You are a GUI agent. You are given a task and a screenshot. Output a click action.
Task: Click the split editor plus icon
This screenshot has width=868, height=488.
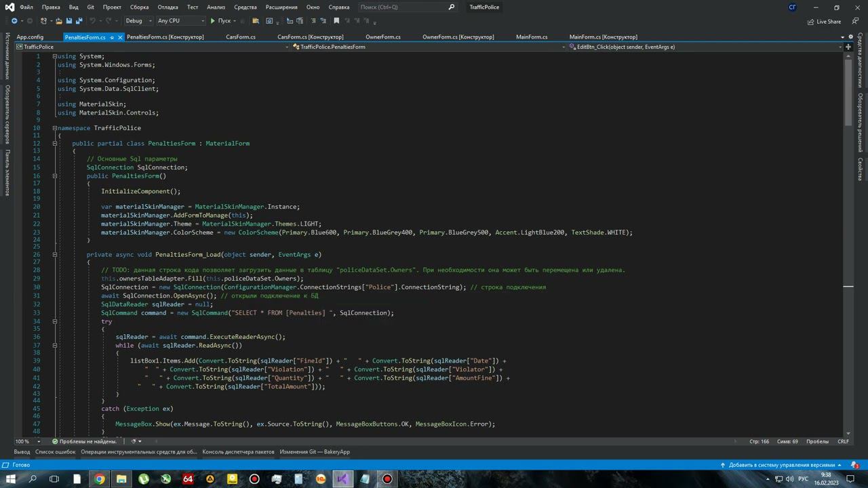[x=848, y=47]
